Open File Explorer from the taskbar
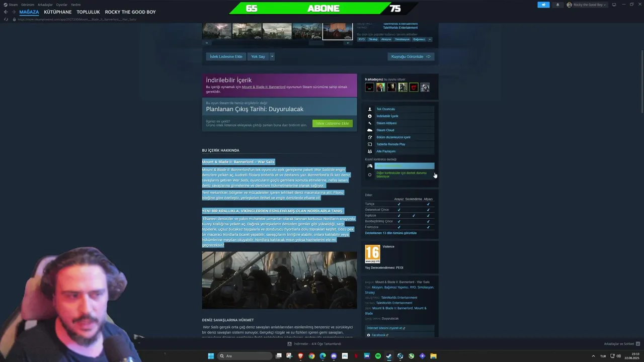The width and height of the screenshot is (644, 362). [x=433, y=356]
